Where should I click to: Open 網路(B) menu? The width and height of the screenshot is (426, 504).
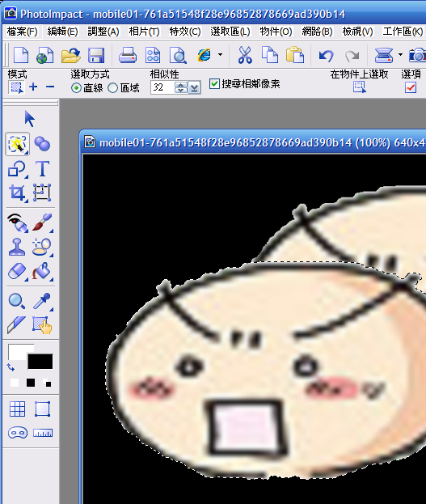coord(317,32)
